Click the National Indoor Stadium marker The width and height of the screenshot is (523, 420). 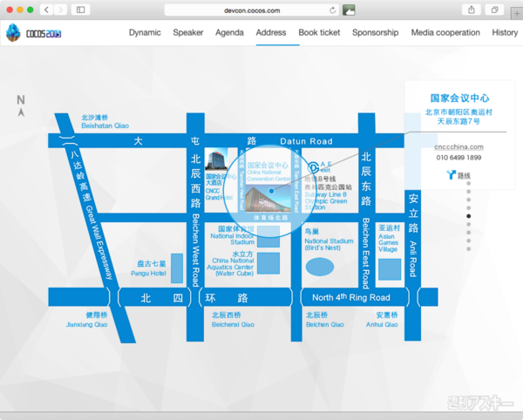[268, 236]
